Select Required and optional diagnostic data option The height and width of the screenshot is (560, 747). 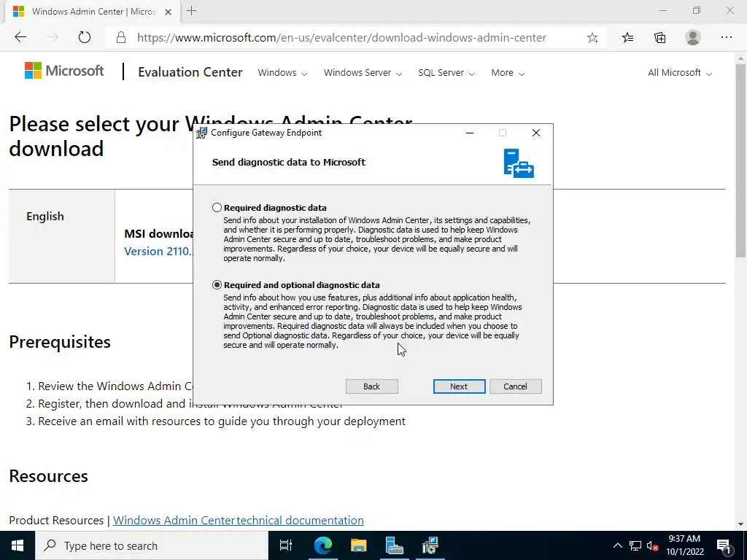tap(217, 285)
